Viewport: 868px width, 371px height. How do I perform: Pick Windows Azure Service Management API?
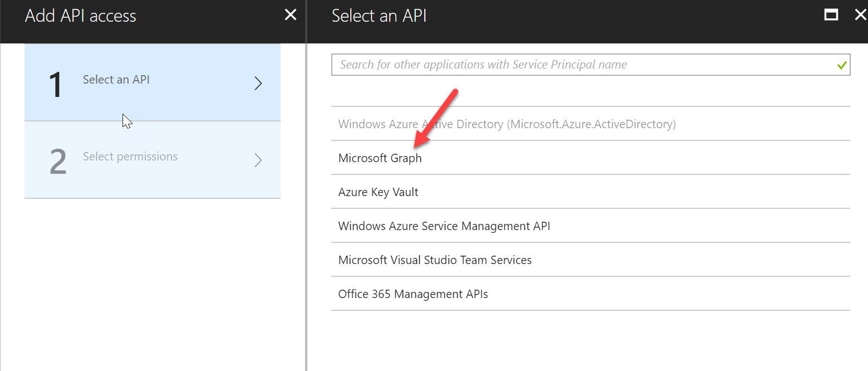444,226
